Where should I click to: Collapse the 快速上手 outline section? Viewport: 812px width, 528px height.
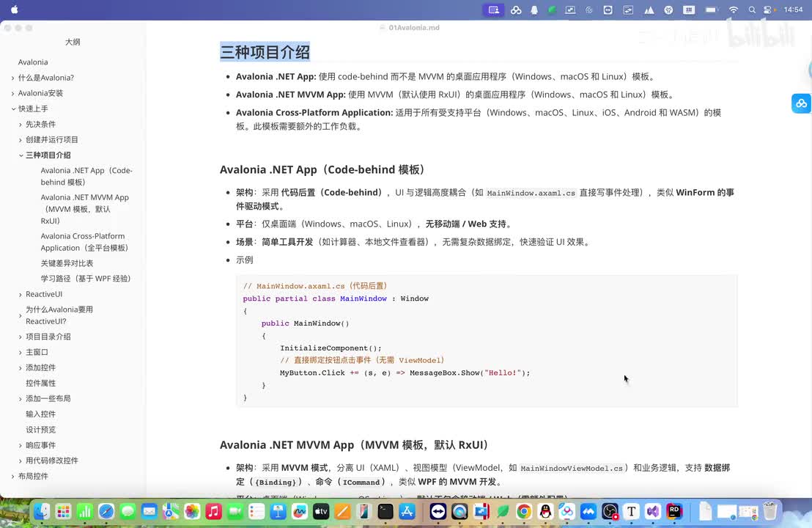pos(13,109)
